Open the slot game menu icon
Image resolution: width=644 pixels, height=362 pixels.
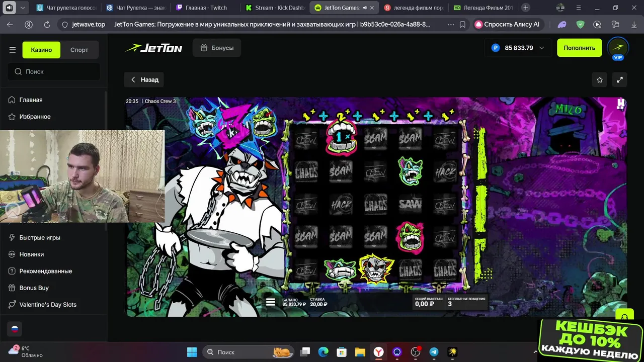coord(271,302)
